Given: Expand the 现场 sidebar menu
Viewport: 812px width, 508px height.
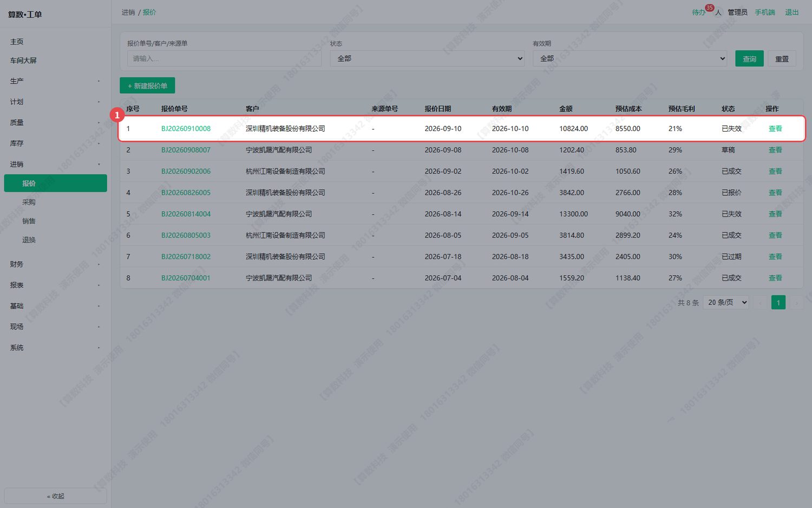Looking at the screenshot, I should tap(55, 327).
